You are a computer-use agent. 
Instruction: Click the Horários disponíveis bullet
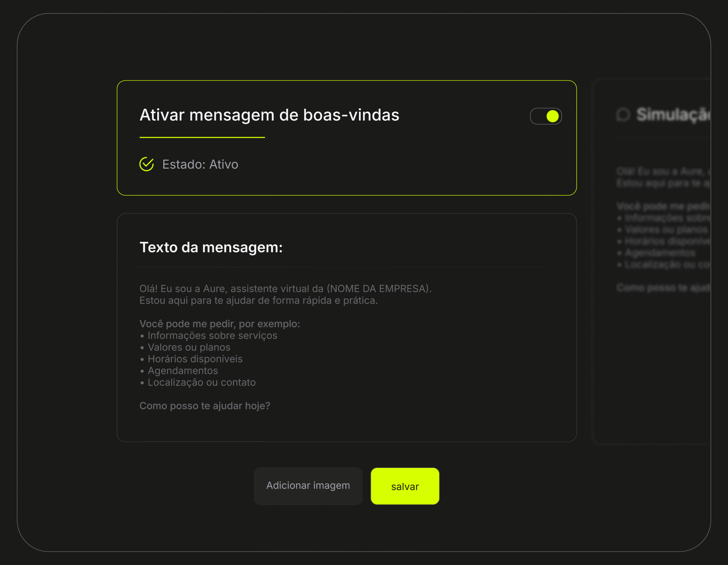tap(195, 359)
